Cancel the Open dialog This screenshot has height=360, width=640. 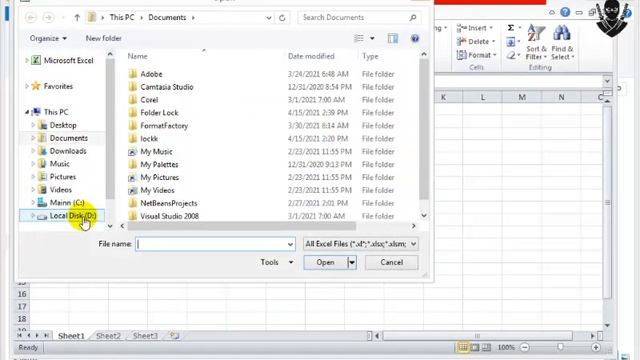tap(391, 262)
